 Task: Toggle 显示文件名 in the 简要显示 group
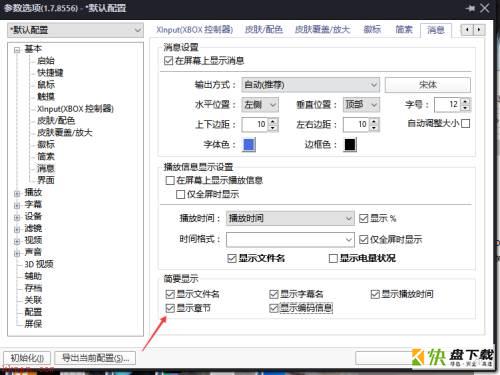pos(170,294)
